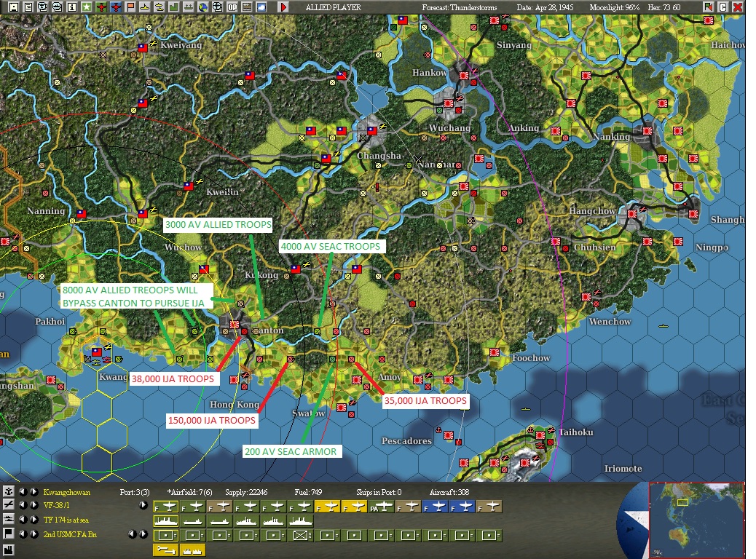Viewport: 756px width, 559px height.
Task: Click the ship icon beside TF 174 row
Action: pos(9,519)
